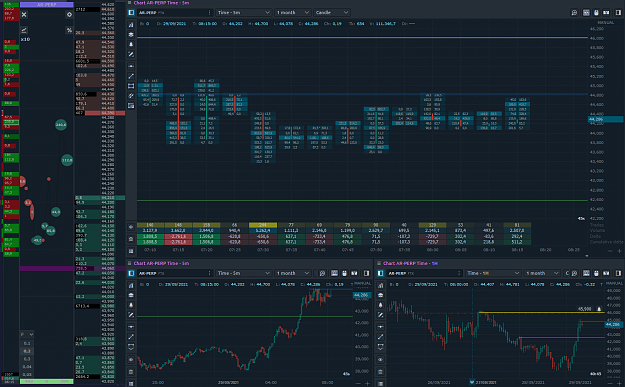Image resolution: width=625 pixels, height=387 pixels.
Task: Click date marker on 1H chart time axis
Action: point(472,382)
